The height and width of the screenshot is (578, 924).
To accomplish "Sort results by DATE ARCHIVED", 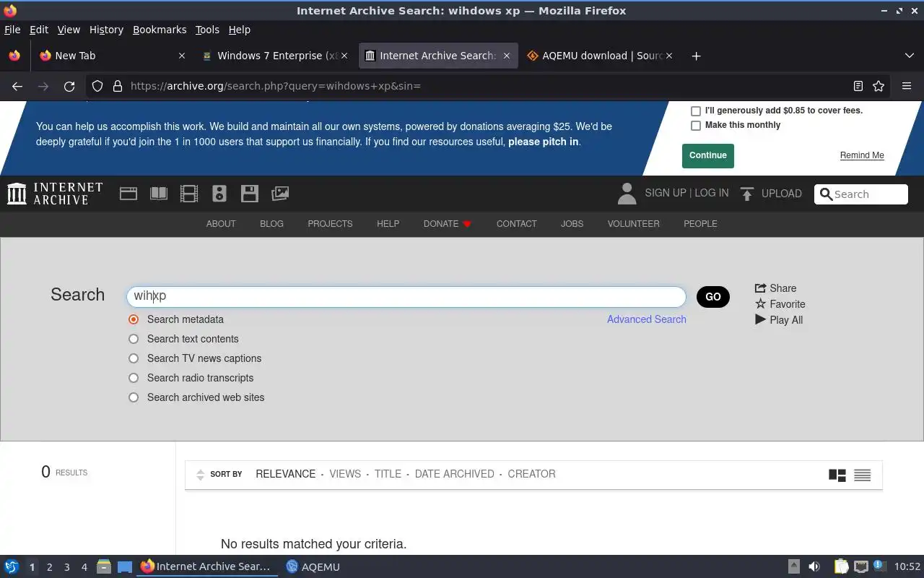I will [455, 474].
